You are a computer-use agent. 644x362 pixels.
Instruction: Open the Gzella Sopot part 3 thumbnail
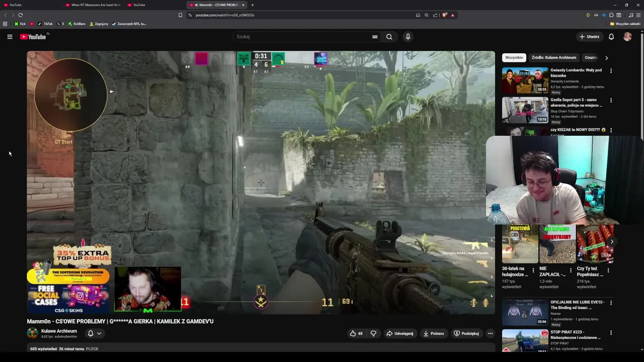coord(525,110)
